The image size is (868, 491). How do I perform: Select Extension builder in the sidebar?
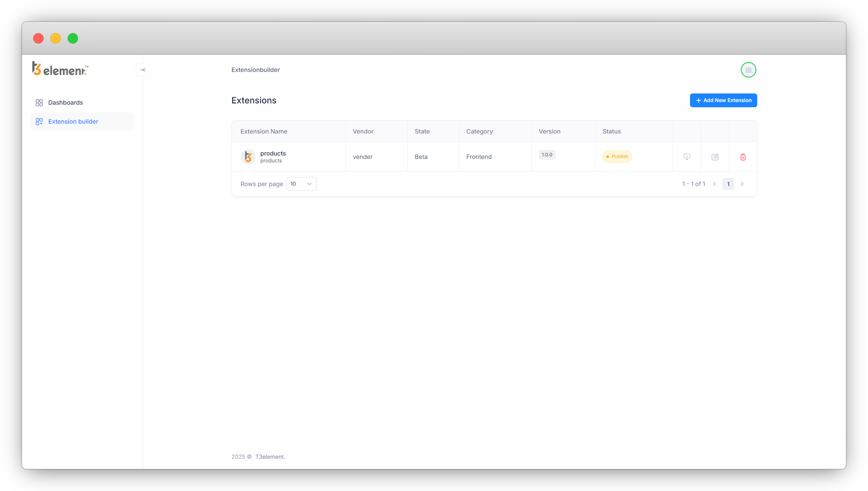pyautogui.click(x=82, y=121)
